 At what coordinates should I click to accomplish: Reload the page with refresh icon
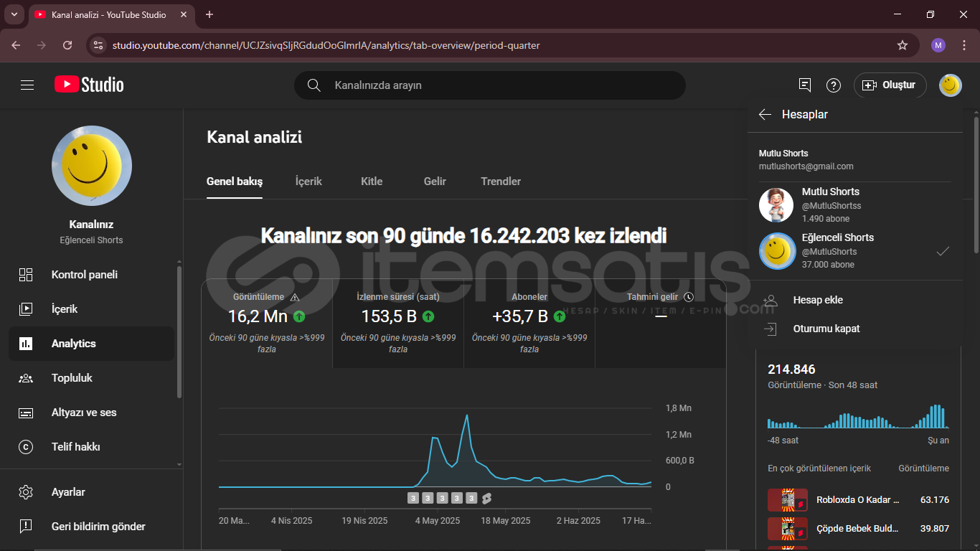(67, 45)
